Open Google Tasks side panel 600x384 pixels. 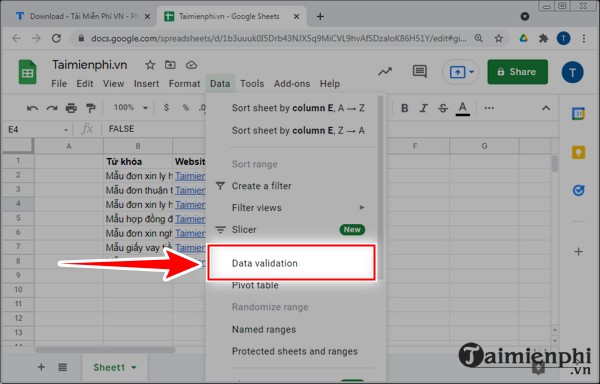pyautogui.click(x=578, y=190)
